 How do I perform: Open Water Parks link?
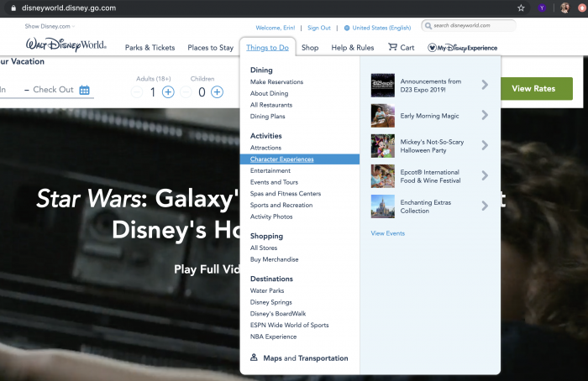pyautogui.click(x=267, y=290)
